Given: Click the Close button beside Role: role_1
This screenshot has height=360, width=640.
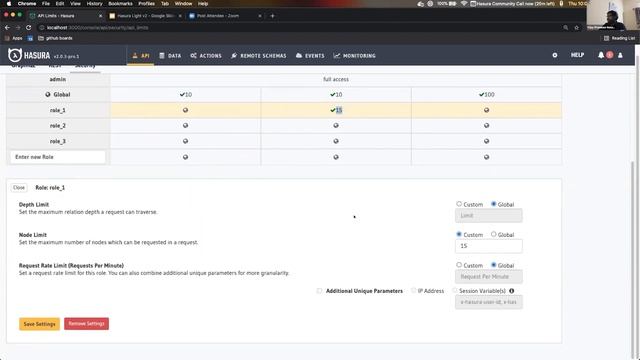Looking at the screenshot, I should tap(19, 188).
